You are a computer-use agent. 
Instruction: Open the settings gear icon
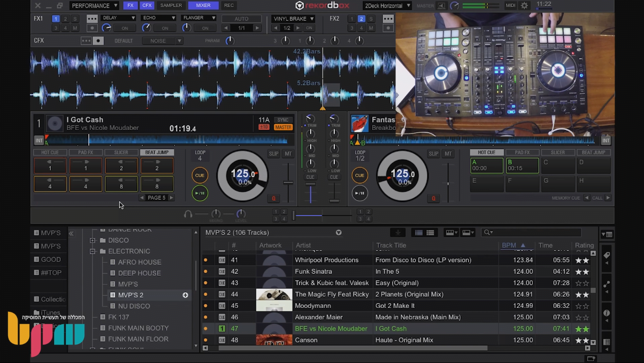click(x=524, y=6)
